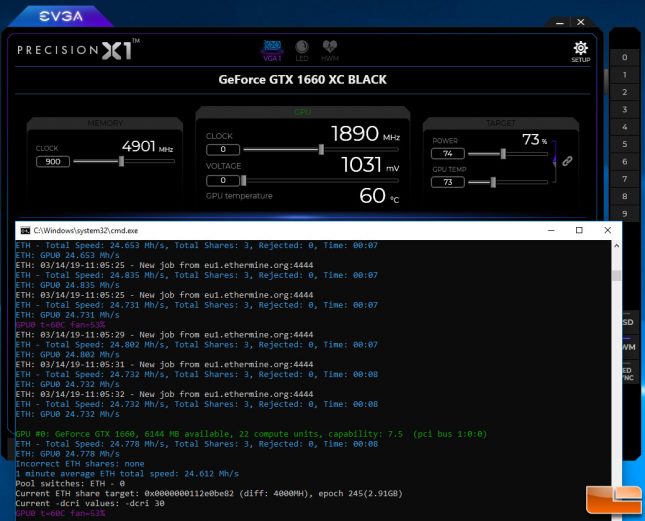
Task: Click the GPU temp target slider handle
Action: 493,182
